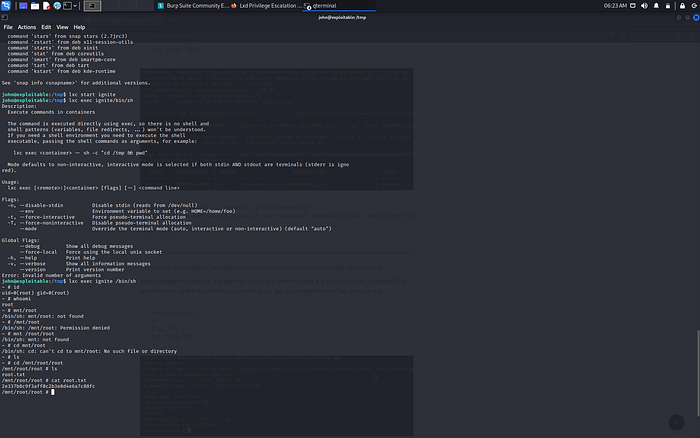The width and height of the screenshot is (700, 438).
Task: Click 'Error: Invalid number of arguments' line
Action: [x=51, y=275]
